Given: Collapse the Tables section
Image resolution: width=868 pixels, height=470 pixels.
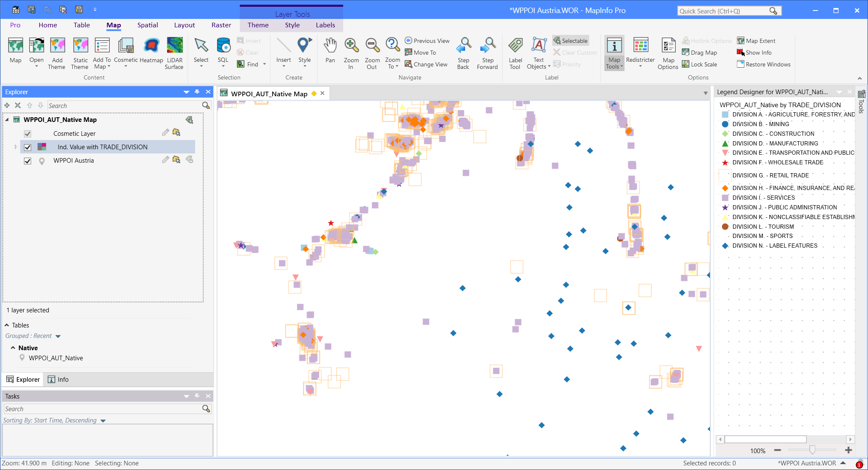Looking at the screenshot, I should 7,325.
